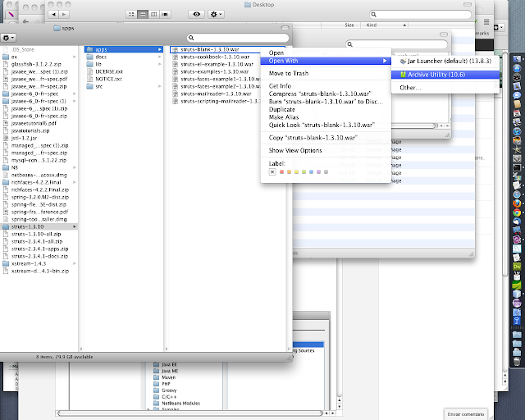This screenshot has height=420, width=525.
Task: Select struts-examples-1.3.10.war file
Action: pyautogui.click(x=215, y=71)
